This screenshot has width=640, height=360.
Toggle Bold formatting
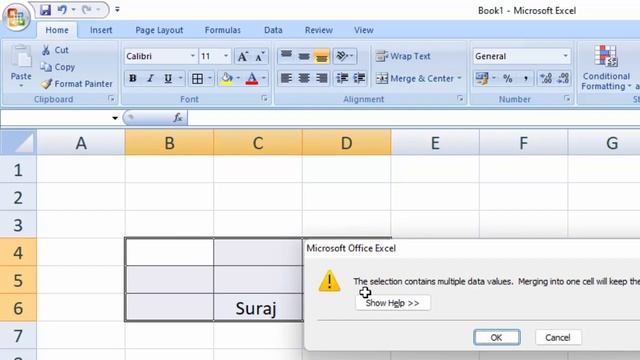[x=133, y=78]
